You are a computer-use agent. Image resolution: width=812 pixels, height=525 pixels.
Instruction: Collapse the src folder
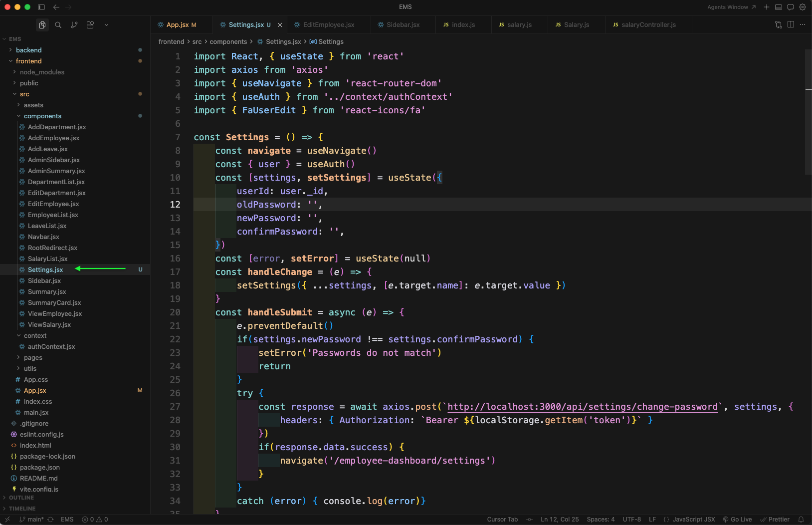pos(75,94)
